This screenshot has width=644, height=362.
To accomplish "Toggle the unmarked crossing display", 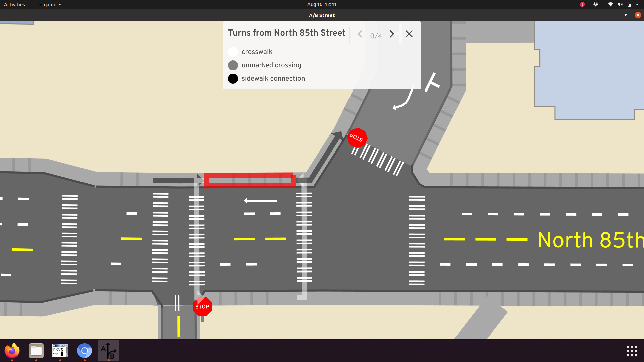I will [233, 65].
